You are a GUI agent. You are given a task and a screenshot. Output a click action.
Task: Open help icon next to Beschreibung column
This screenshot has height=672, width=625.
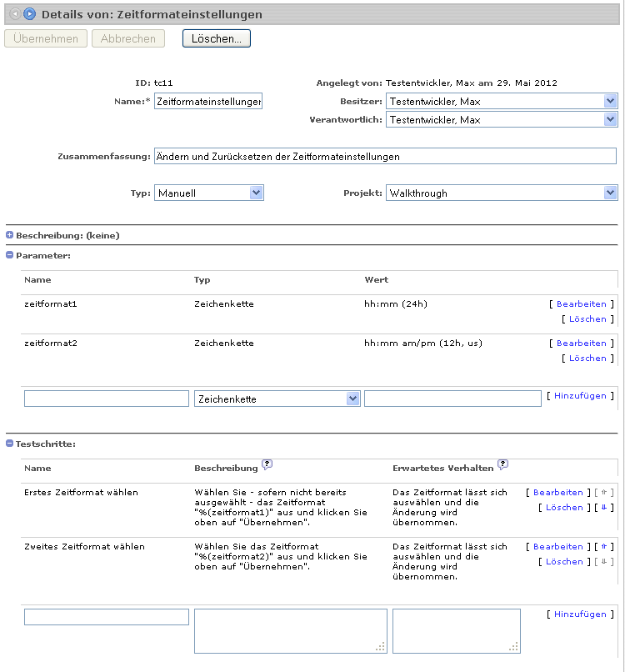[x=267, y=464]
